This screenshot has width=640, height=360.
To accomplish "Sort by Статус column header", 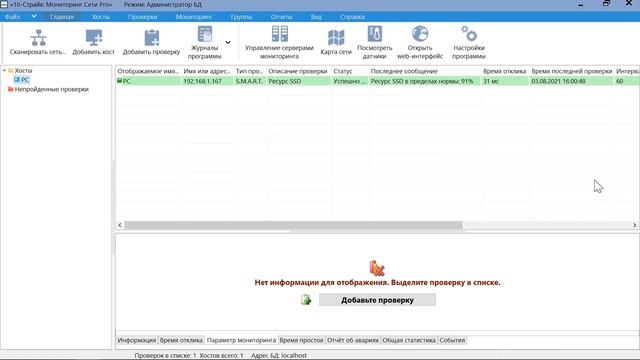I will [x=349, y=71].
